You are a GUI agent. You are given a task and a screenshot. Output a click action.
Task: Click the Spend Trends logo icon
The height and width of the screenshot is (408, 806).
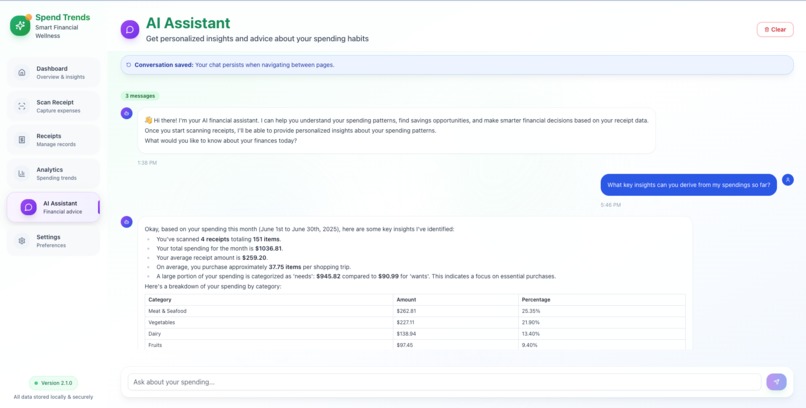pos(20,26)
